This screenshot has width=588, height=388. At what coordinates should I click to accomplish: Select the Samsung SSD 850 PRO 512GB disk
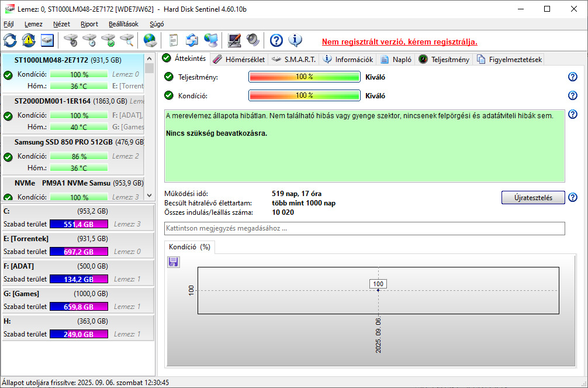pyautogui.click(x=73, y=156)
